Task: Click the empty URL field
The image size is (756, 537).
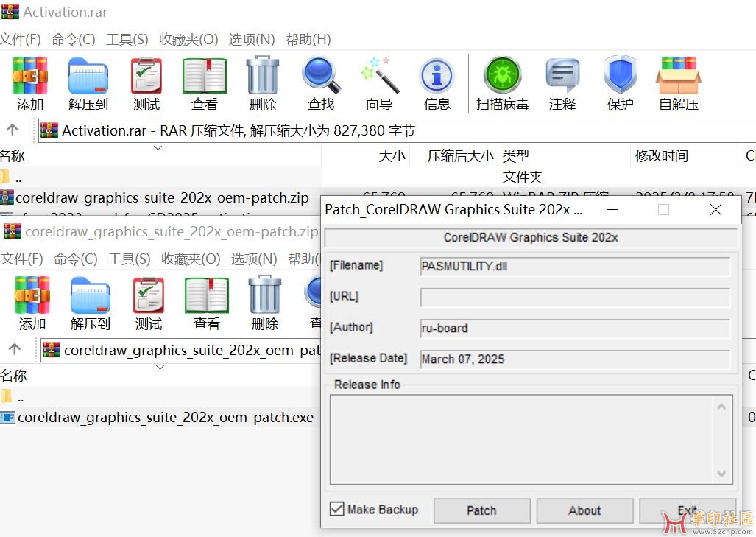Action: coord(575,297)
